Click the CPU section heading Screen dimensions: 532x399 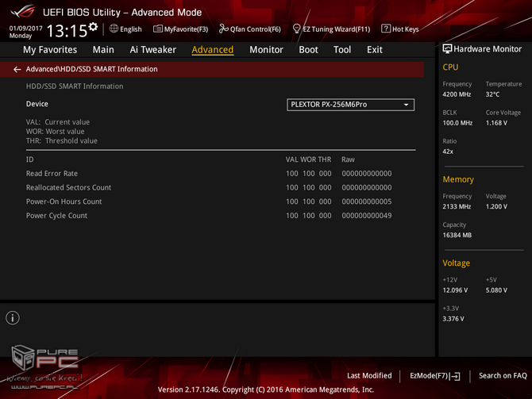point(450,67)
